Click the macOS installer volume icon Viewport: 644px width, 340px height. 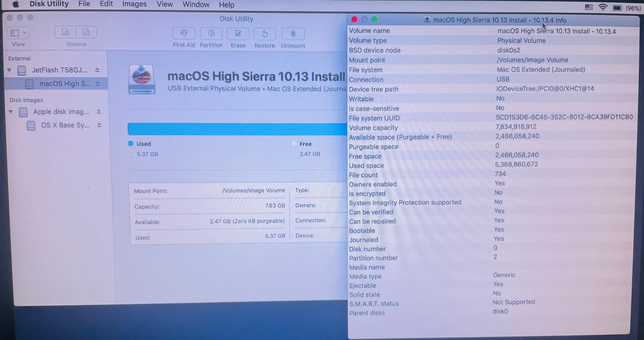point(142,80)
